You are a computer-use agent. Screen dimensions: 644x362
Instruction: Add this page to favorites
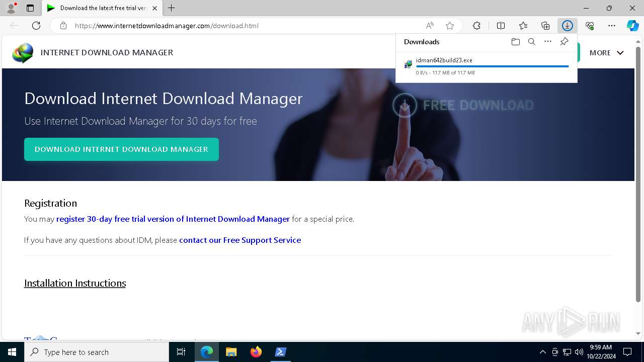(450, 26)
